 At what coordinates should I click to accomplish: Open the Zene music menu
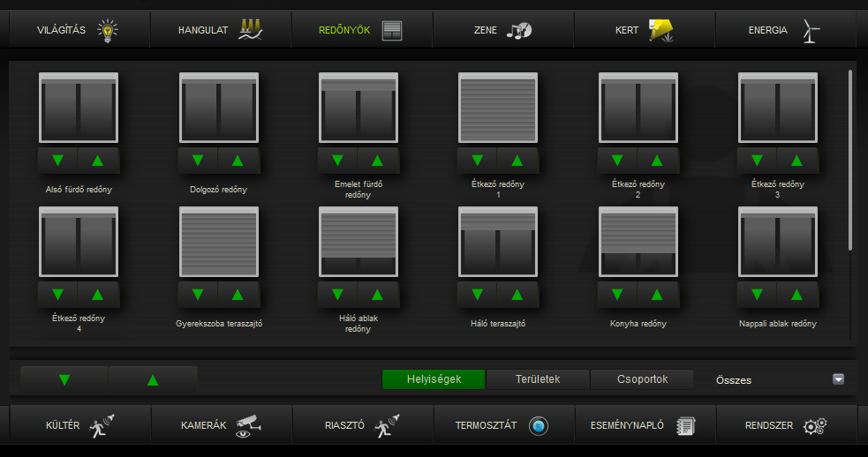tap(503, 30)
